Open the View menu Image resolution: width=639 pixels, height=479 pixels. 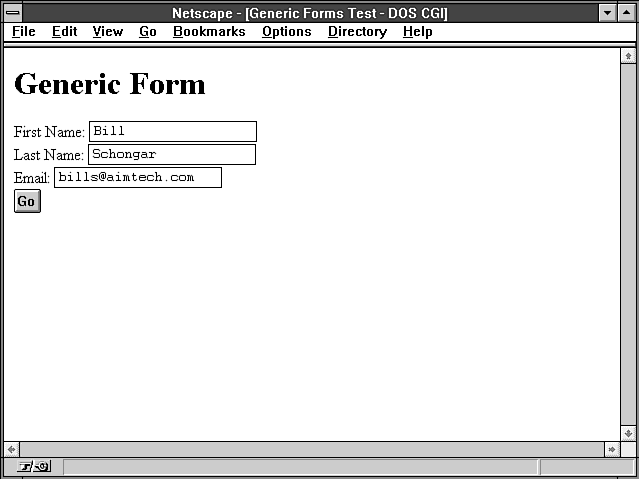pos(108,31)
